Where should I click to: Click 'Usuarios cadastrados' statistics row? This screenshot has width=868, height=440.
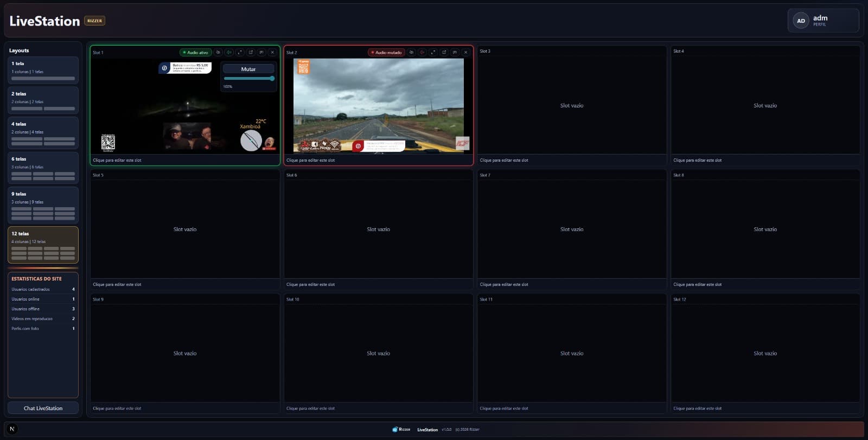[43, 289]
